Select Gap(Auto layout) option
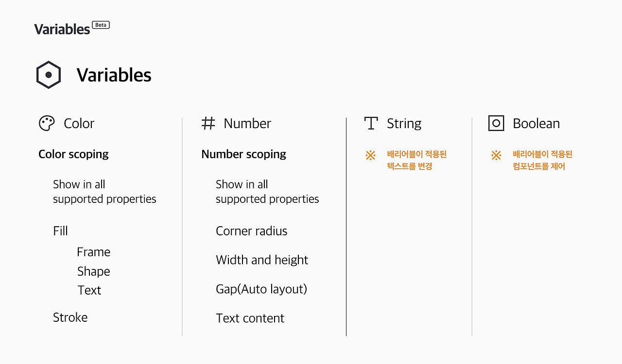This screenshot has height=364, width=622. [261, 289]
